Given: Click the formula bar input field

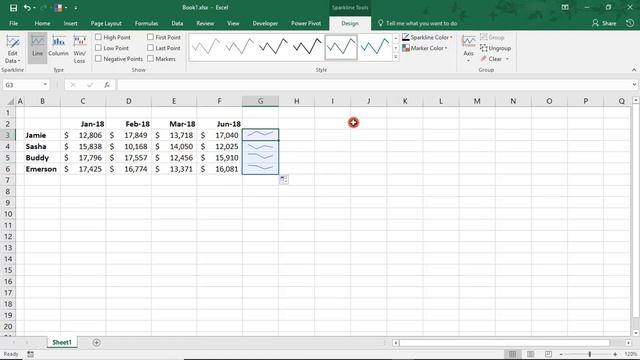Looking at the screenshot, I should (373, 85).
